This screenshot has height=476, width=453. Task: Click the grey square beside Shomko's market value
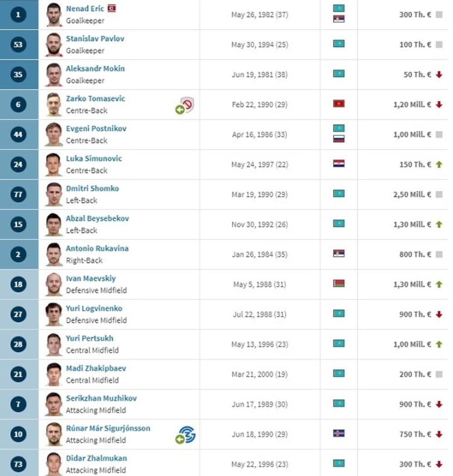click(x=439, y=194)
